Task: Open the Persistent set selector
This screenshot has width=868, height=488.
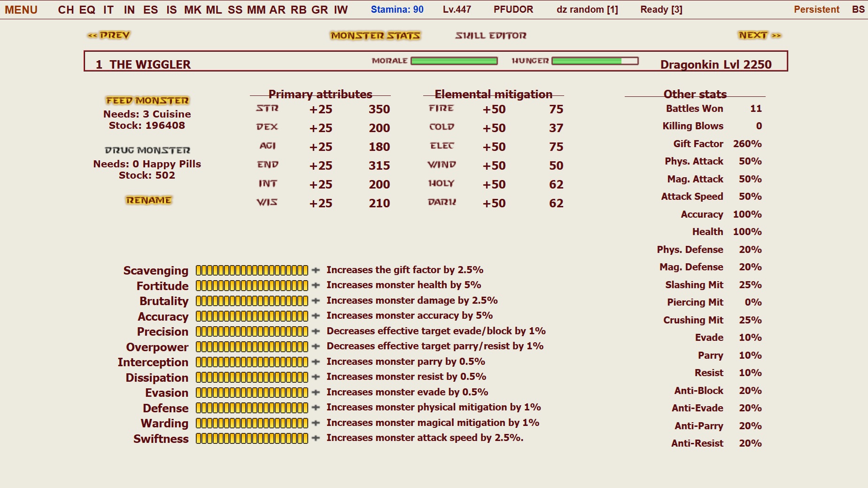Action: pyautogui.click(x=816, y=10)
